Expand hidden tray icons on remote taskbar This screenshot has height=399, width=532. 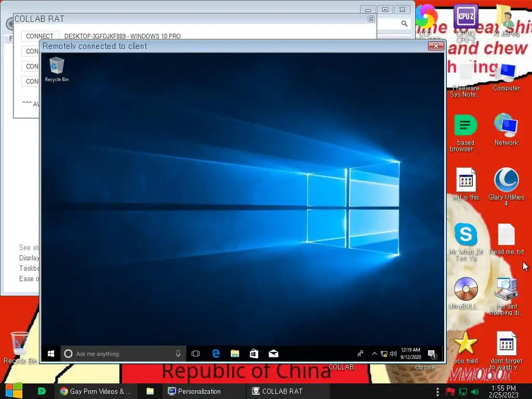tap(374, 353)
